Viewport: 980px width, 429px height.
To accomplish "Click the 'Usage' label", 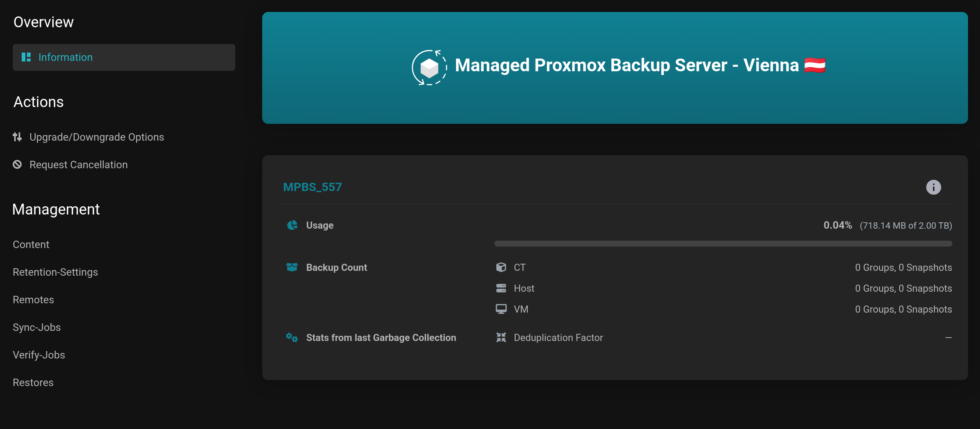I will point(320,225).
